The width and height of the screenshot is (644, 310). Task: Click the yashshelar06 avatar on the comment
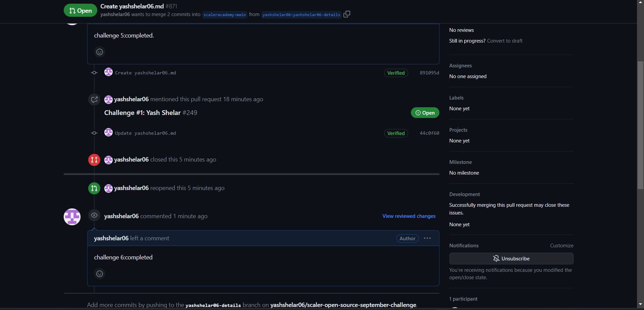(72, 217)
